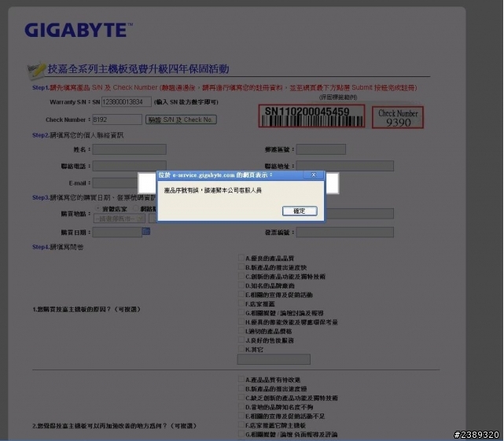Check D.當地的品牌知名度不夠 option
The width and height of the screenshot is (504, 441).
point(241,406)
